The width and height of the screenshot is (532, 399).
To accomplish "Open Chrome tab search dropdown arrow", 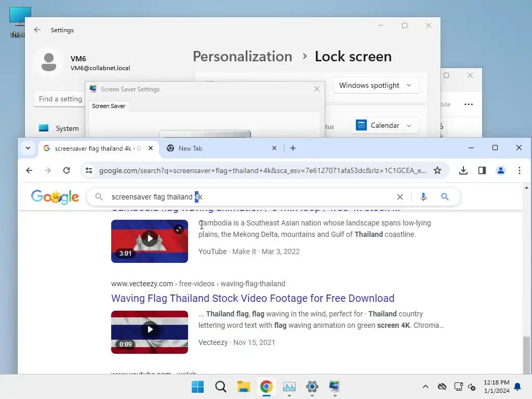I will 28,148.
